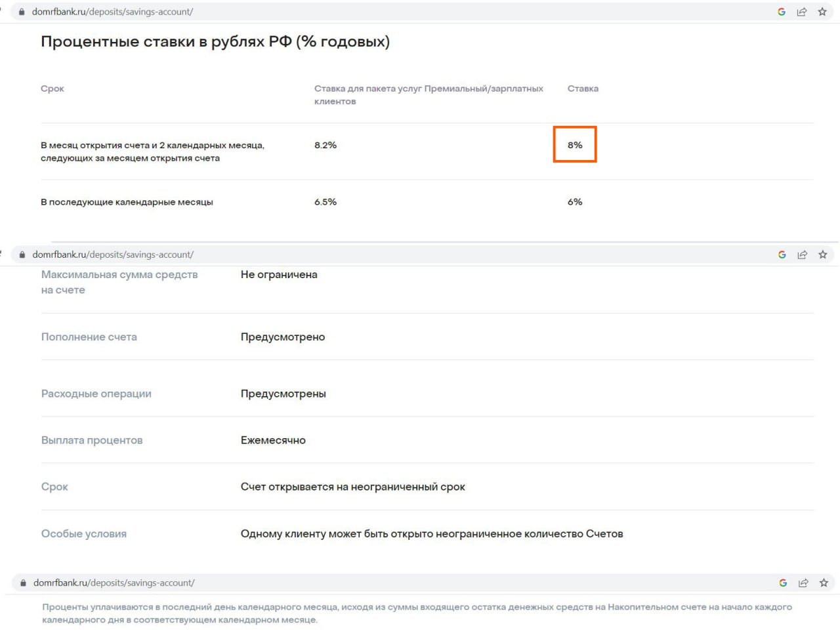The image size is (840, 635).
Task: Click bookmark star above the Проценты уплачиваются footnote
Action: [x=824, y=583]
